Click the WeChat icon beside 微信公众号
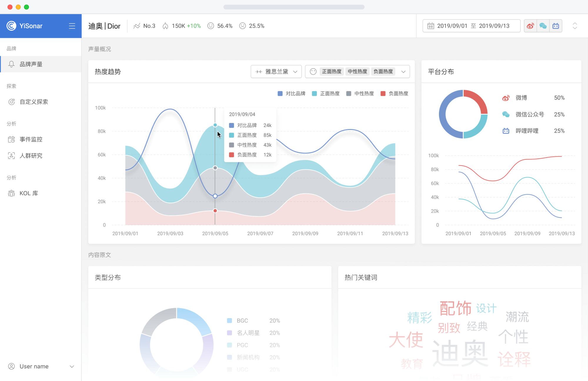This screenshot has height=381, width=588. coord(506,114)
